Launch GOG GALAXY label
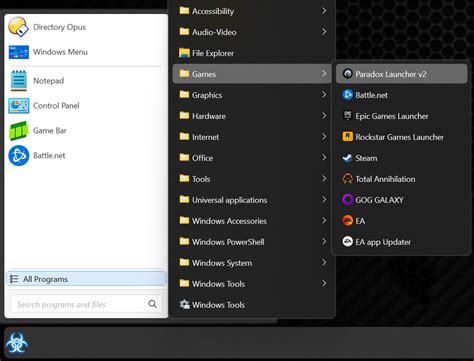The width and height of the screenshot is (474, 361). (379, 200)
